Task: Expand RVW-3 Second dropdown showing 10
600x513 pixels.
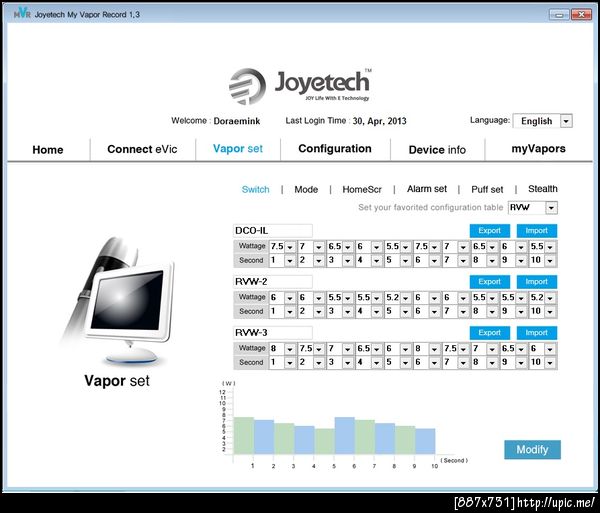Action: point(550,363)
